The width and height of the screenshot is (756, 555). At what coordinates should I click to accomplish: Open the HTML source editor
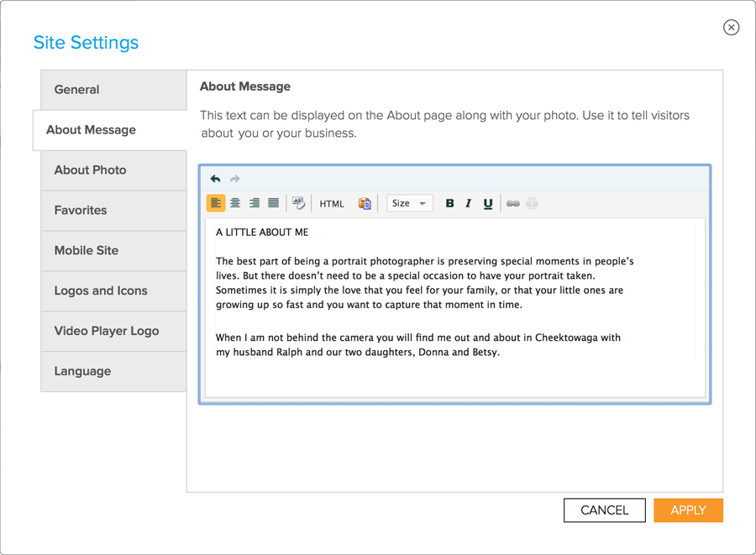point(332,204)
